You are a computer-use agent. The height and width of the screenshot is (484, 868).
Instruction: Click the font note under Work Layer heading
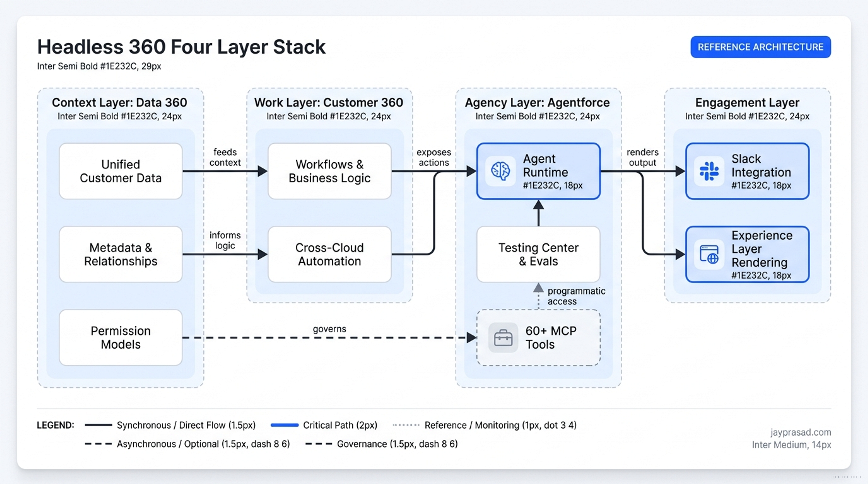coord(329,117)
